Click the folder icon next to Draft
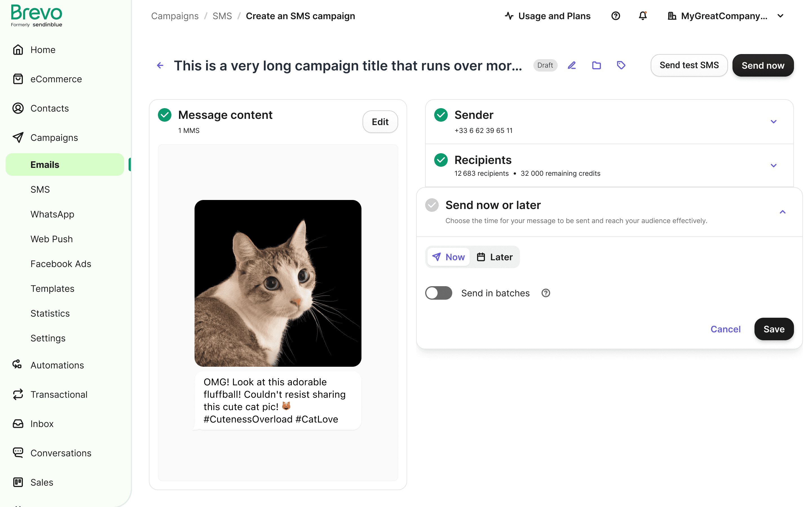 596,65
